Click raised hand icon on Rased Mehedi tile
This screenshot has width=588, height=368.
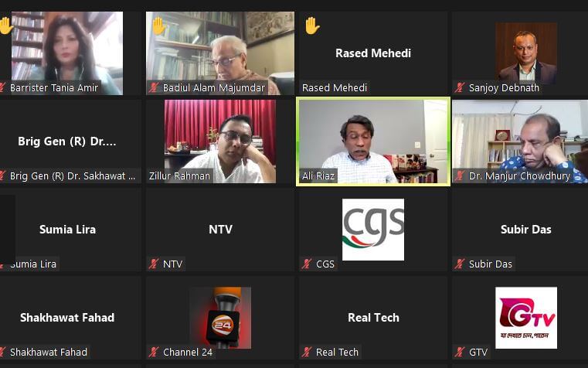(312, 26)
